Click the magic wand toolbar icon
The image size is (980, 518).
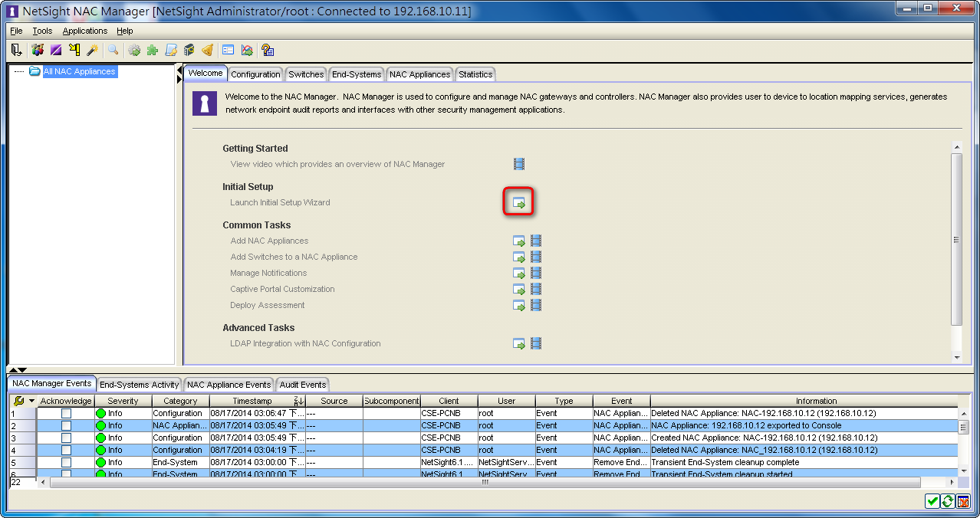92,50
